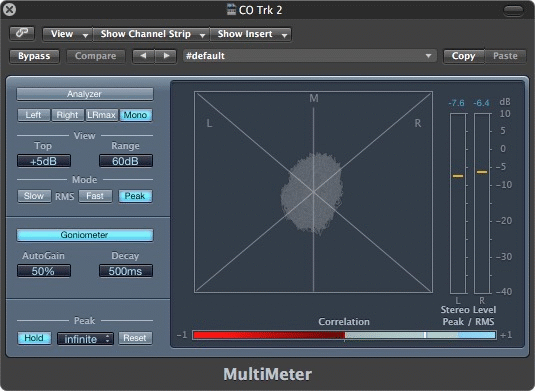The width and height of the screenshot is (535, 391).
Task: Switch to the Analyzer view
Action: (85, 94)
